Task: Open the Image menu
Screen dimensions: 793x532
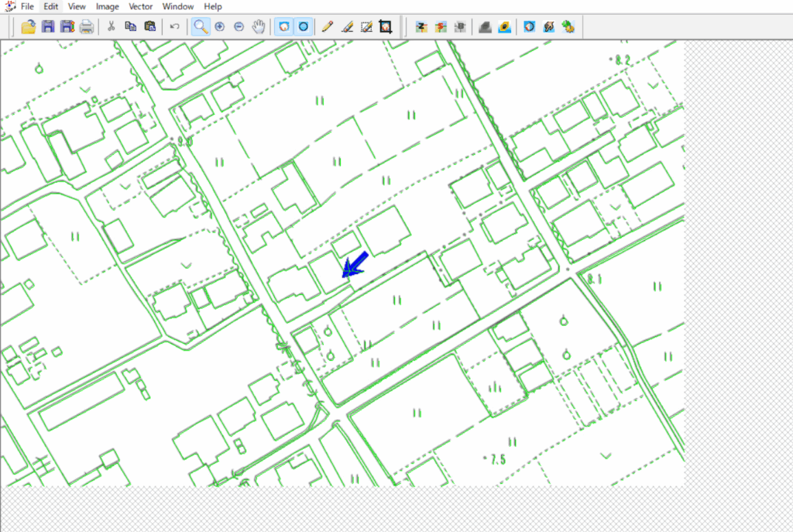Action: pyautogui.click(x=107, y=6)
